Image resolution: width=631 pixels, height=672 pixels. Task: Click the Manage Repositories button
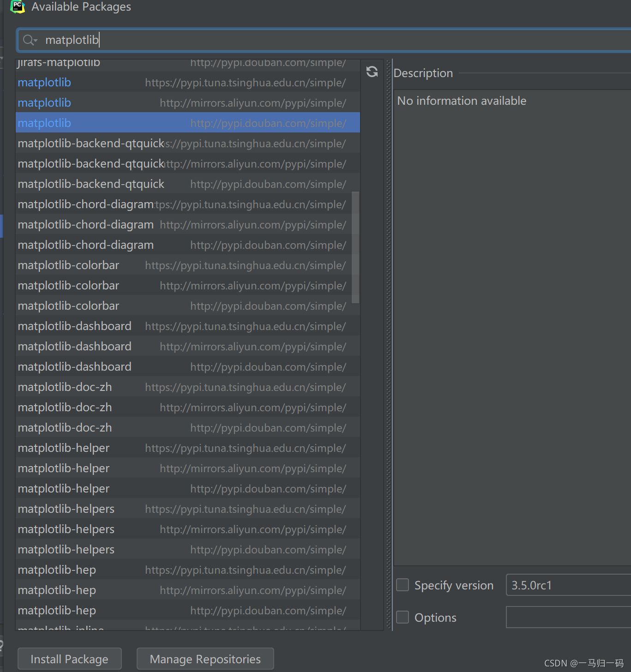(x=205, y=659)
